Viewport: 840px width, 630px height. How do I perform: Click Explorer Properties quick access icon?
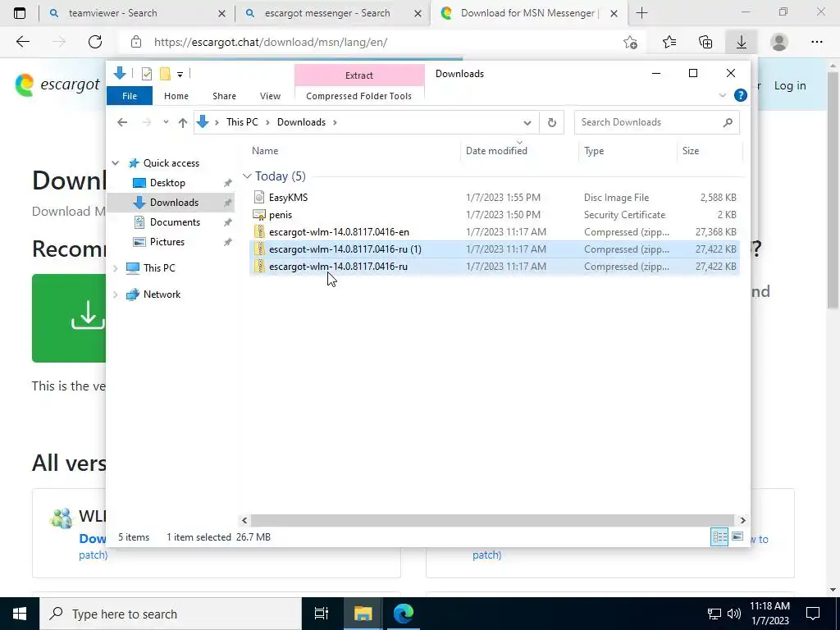tap(146, 74)
